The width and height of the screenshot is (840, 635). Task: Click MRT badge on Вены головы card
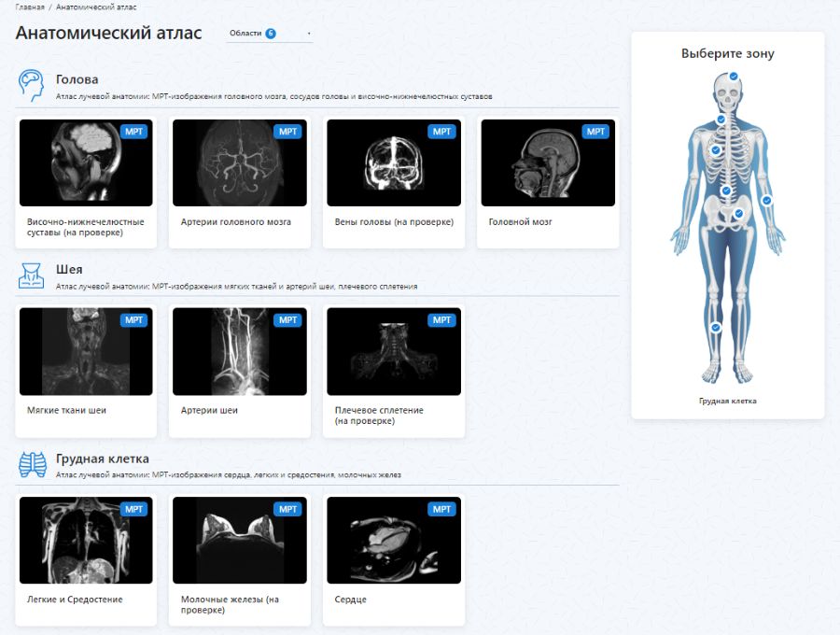[441, 132]
